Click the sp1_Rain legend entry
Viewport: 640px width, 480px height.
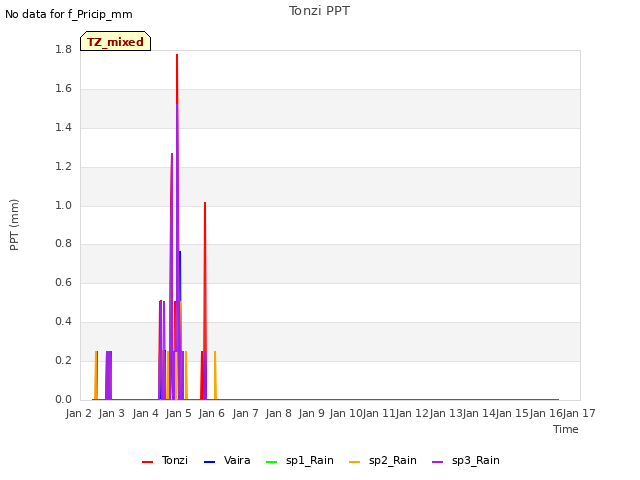pyautogui.click(x=300, y=460)
